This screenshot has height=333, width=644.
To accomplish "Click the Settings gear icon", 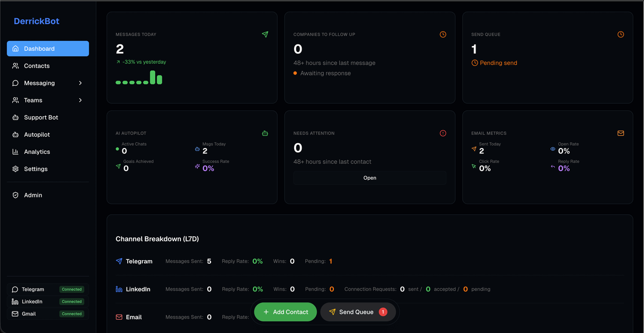I will pos(16,169).
